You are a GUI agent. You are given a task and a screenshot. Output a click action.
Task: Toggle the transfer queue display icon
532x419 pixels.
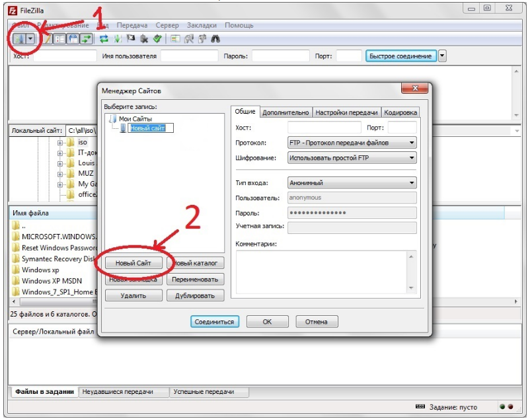(86, 39)
